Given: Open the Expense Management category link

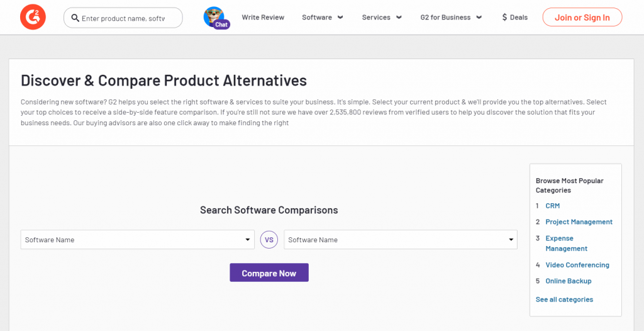Looking at the screenshot, I should [566, 244].
